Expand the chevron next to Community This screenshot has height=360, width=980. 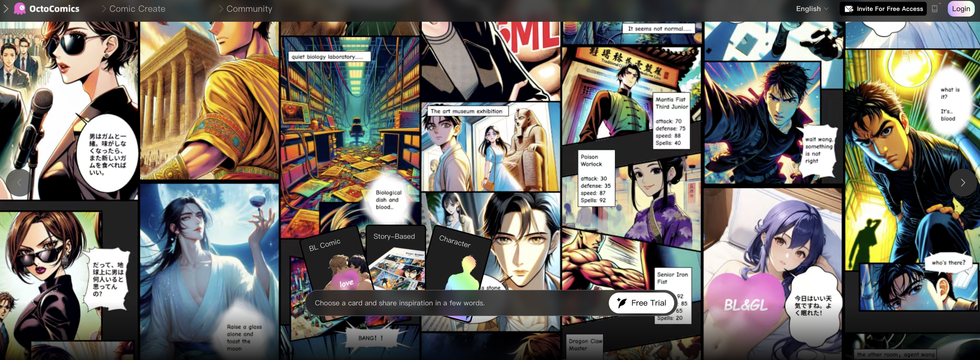coord(221,9)
